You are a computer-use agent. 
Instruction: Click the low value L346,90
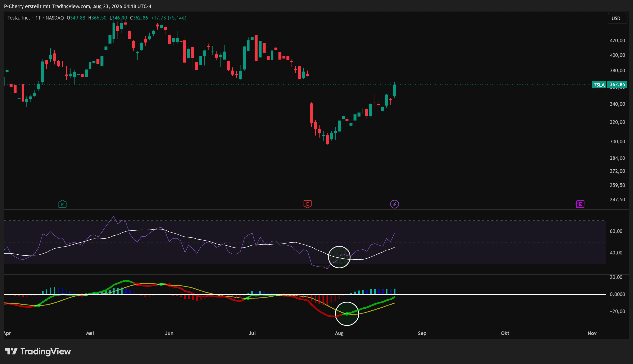(118, 18)
